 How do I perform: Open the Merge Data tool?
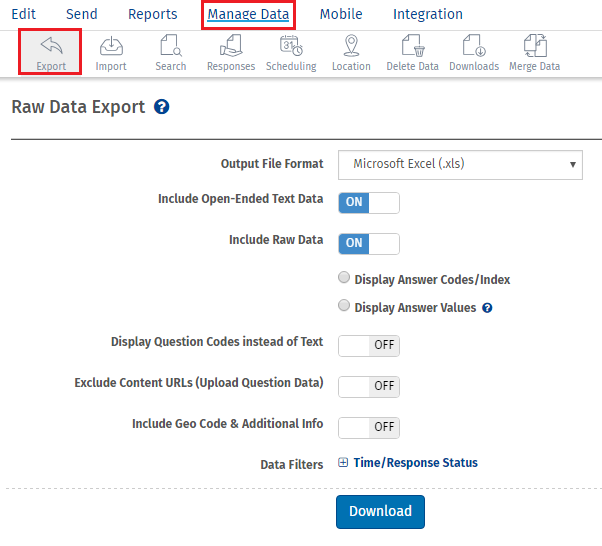click(x=534, y=53)
